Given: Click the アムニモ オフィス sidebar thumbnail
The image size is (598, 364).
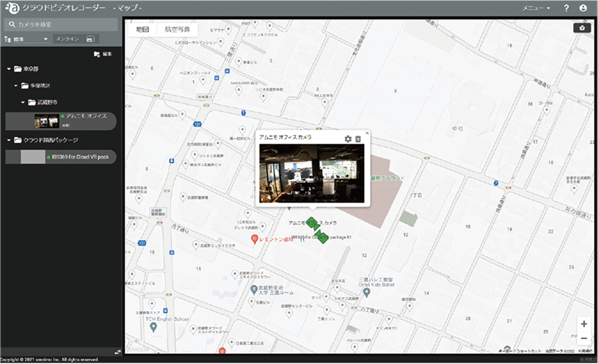Looking at the screenshot, I should tap(47, 121).
